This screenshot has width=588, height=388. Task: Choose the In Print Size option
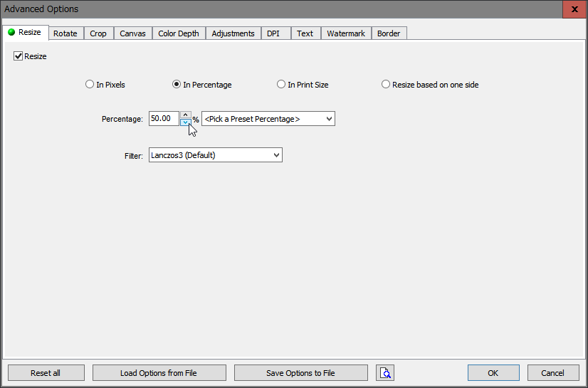281,85
